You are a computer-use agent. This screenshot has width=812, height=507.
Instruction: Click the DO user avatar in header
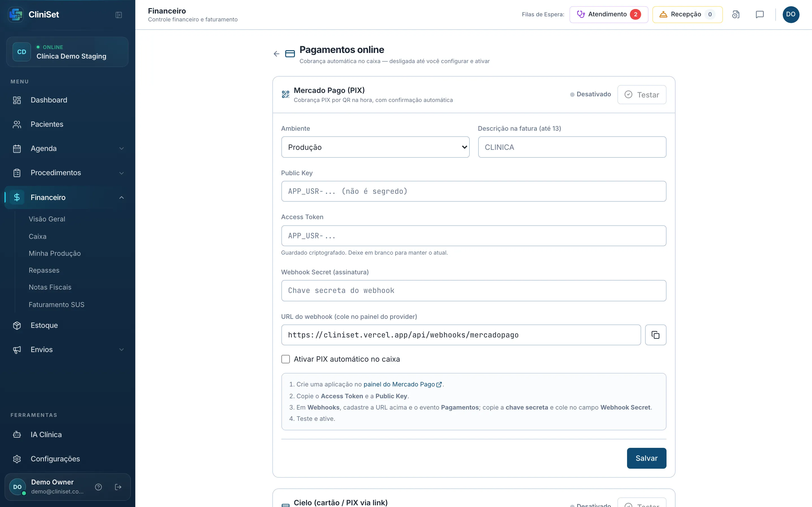791,14
